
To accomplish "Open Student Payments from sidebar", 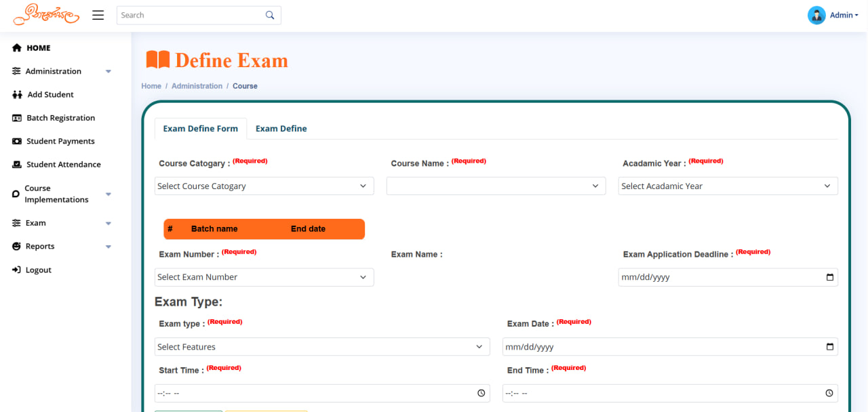I will click(60, 142).
